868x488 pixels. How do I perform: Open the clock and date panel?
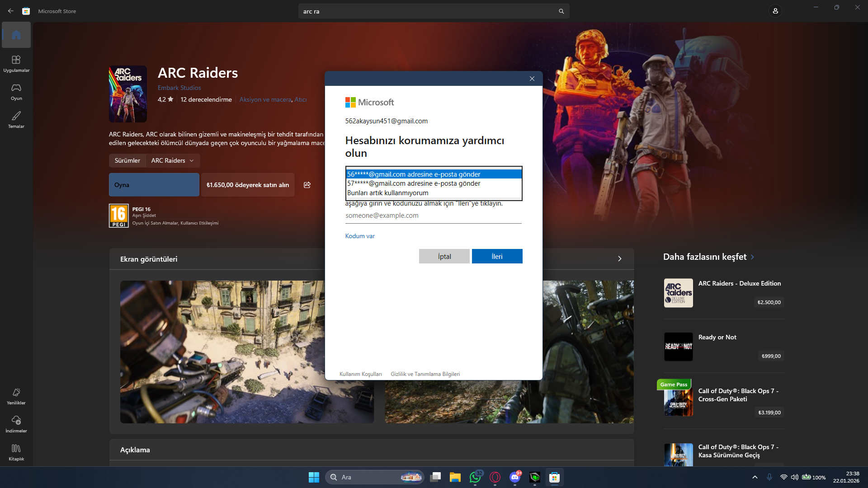[x=846, y=477]
